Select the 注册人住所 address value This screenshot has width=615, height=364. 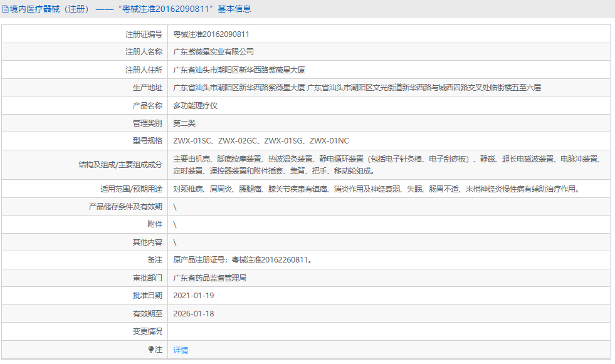click(239, 70)
